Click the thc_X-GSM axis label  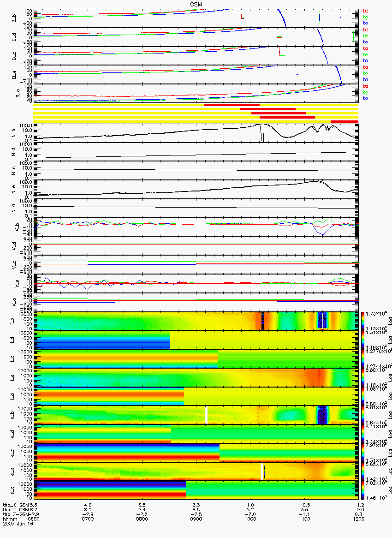tap(16, 505)
